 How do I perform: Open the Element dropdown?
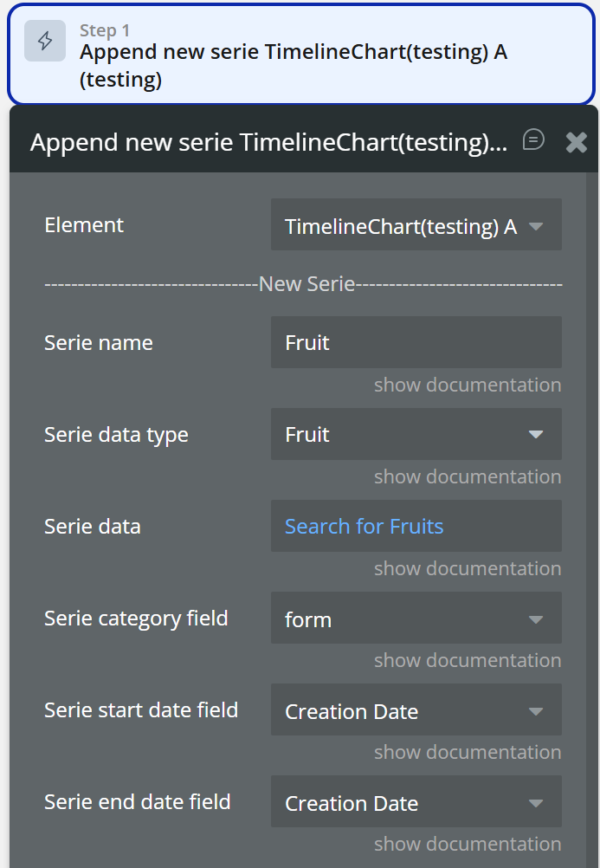(416, 225)
